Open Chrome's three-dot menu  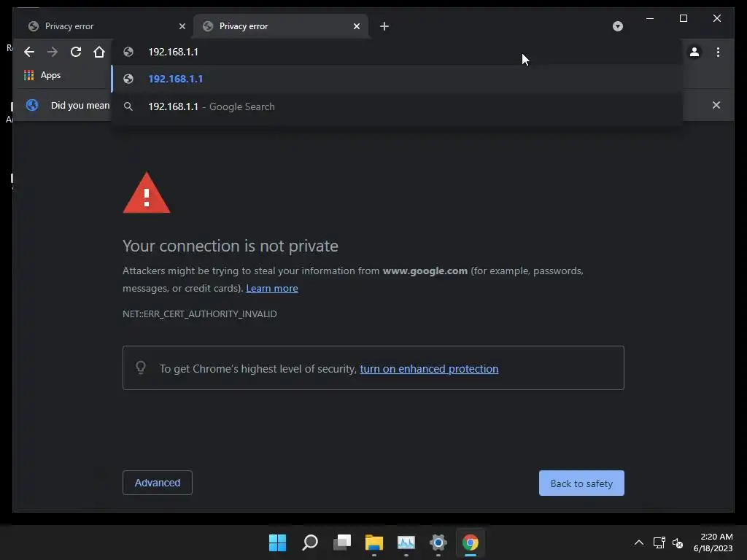(718, 52)
